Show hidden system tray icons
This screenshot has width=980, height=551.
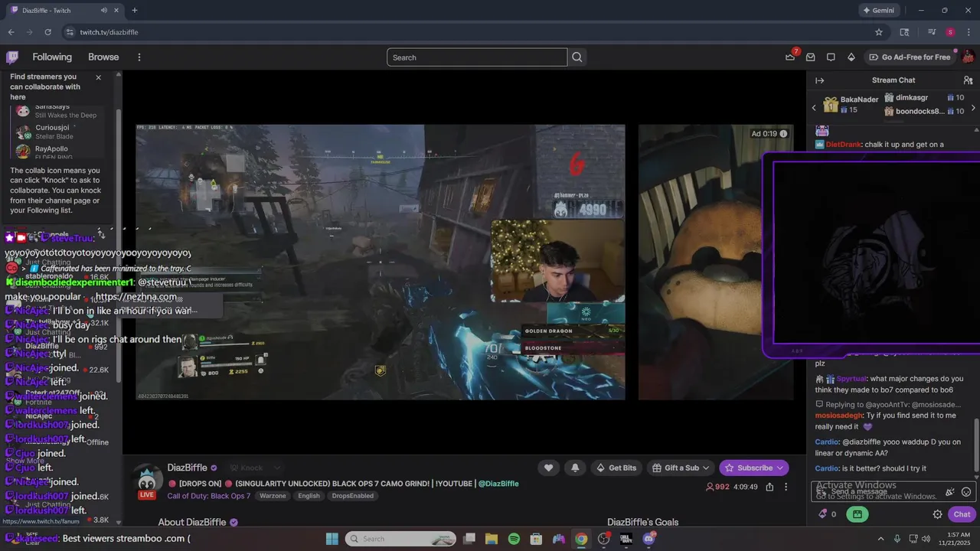pos(880,539)
